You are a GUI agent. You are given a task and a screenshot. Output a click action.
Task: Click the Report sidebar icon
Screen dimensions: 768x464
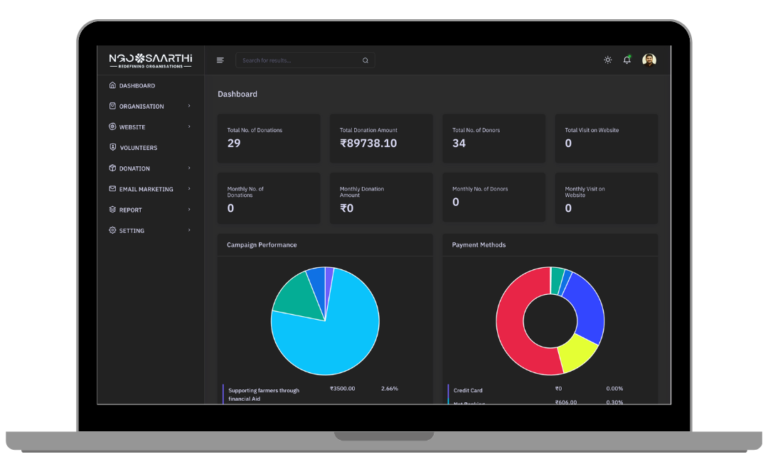coord(112,210)
